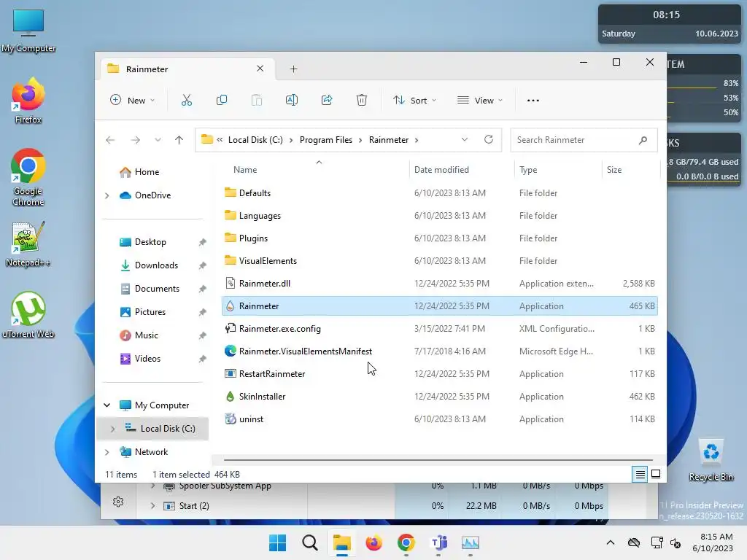Switch to Task Manager taskbar icon
The image size is (747, 560).
[x=471, y=542]
